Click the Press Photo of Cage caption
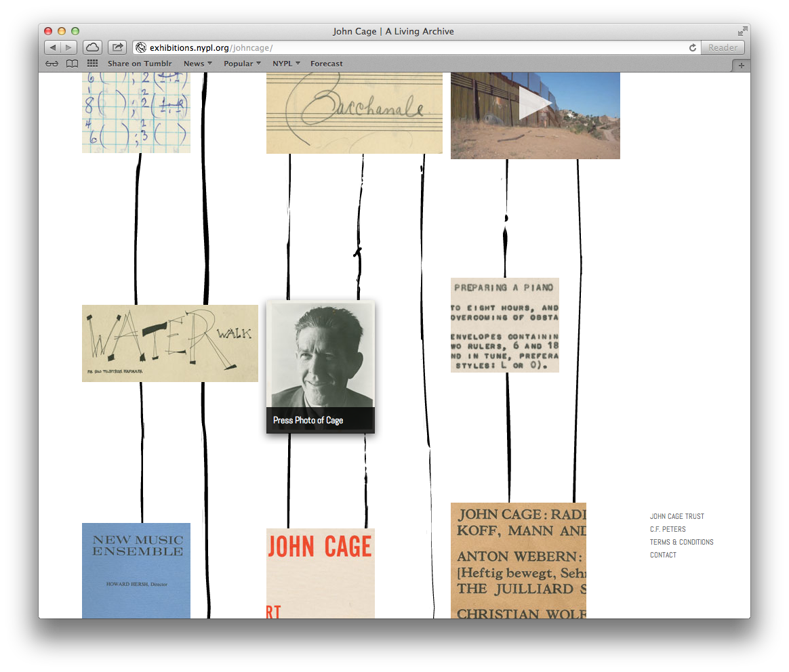This screenshot has width=789, height=672. 308,420
